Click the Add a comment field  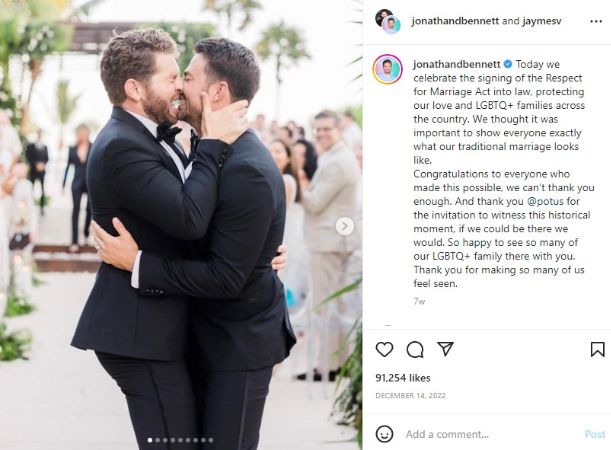pyautogui.click(x=491, y=434)
